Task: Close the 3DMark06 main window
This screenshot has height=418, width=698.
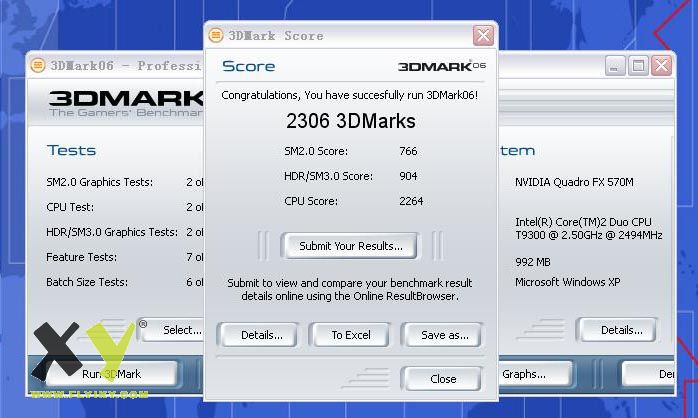Action: point(661,66)
